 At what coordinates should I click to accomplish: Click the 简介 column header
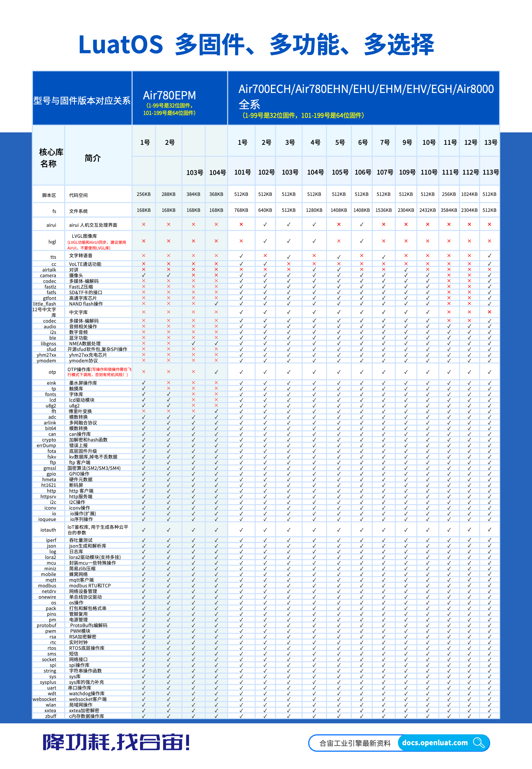tap(93, 158)
